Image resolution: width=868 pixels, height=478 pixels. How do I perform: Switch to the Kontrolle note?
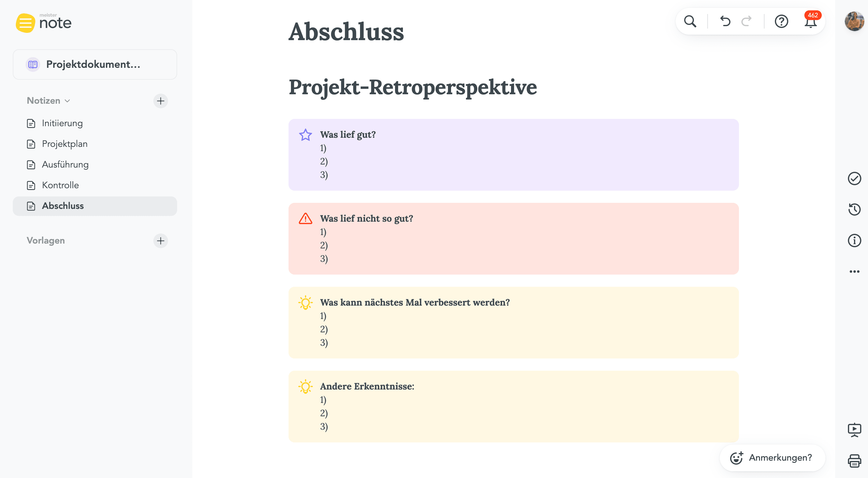(60, 185)
